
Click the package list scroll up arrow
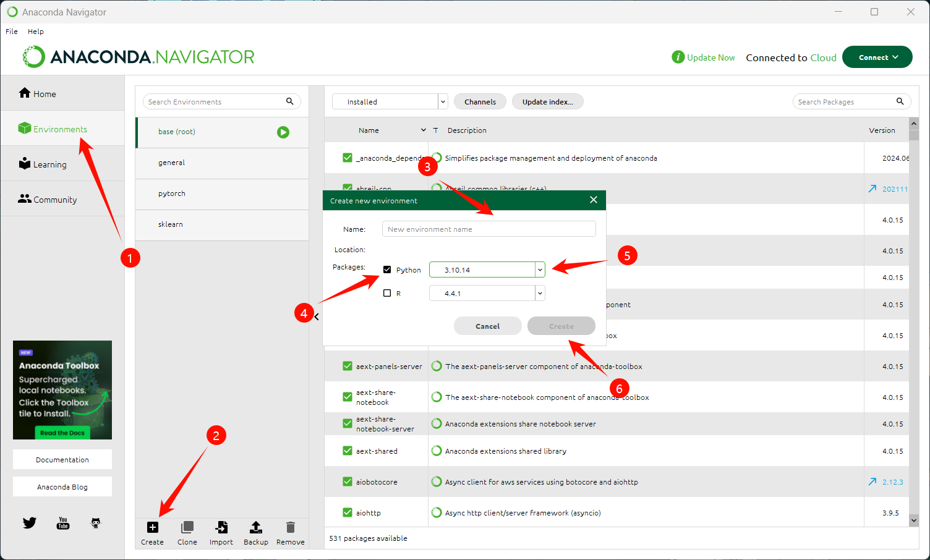[x=914, y=124]
